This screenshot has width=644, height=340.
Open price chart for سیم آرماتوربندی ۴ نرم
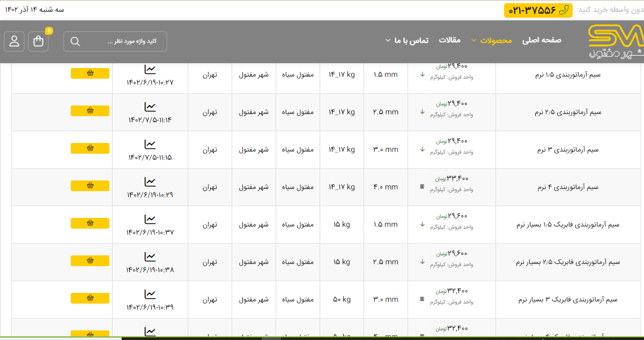[150, 182]
